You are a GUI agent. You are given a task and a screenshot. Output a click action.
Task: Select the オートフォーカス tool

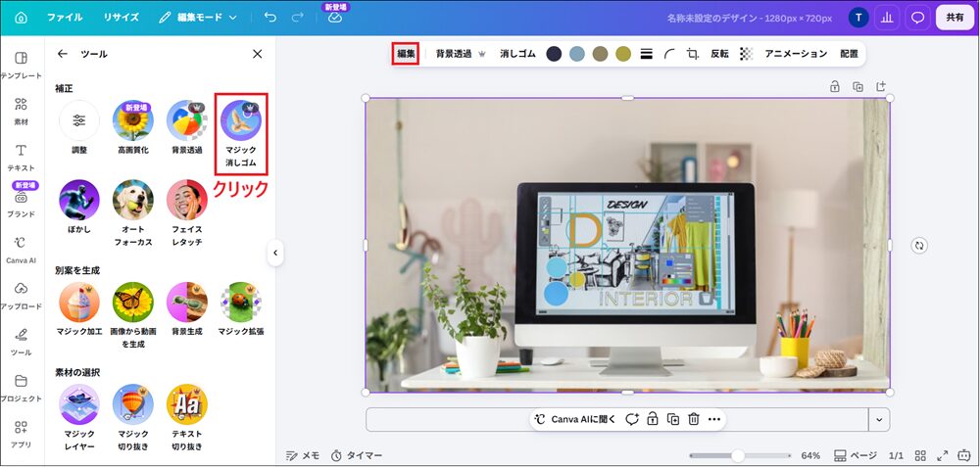point(132,213)
